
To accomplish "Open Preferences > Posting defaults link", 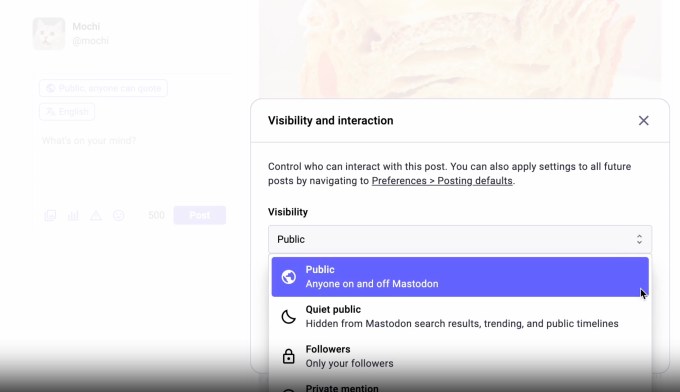I will [x=442, y=181].
